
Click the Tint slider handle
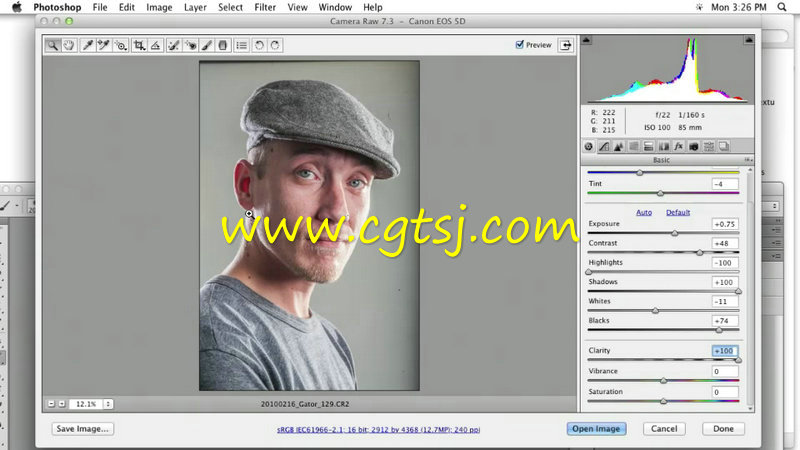click(x=660, y=193)
